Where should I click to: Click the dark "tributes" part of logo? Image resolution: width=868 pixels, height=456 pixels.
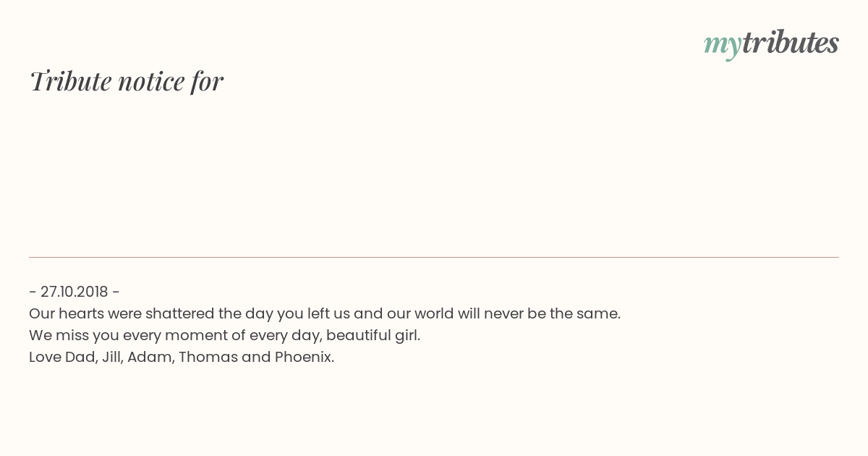tap(790, 42)
